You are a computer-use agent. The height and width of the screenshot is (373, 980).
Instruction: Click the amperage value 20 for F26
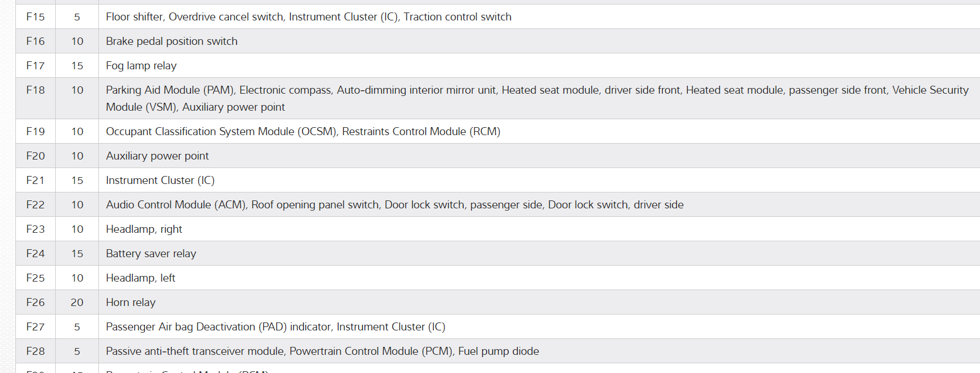coord(77,303)
